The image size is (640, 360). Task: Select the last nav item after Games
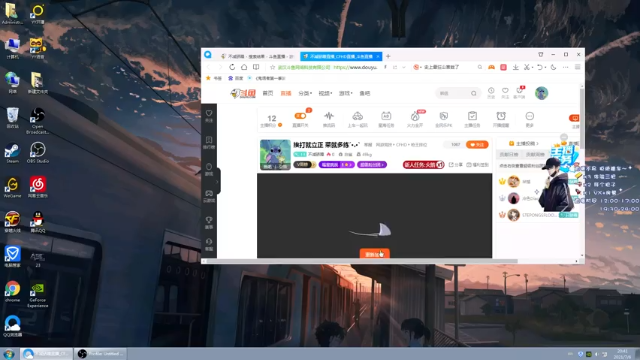click(x=364, y=93)
